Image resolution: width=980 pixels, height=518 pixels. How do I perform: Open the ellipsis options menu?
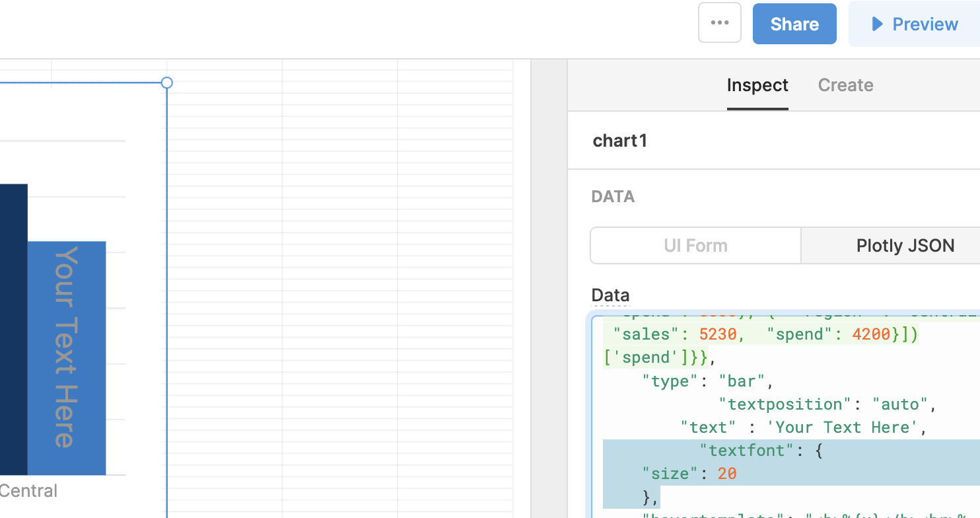[719, 22]
